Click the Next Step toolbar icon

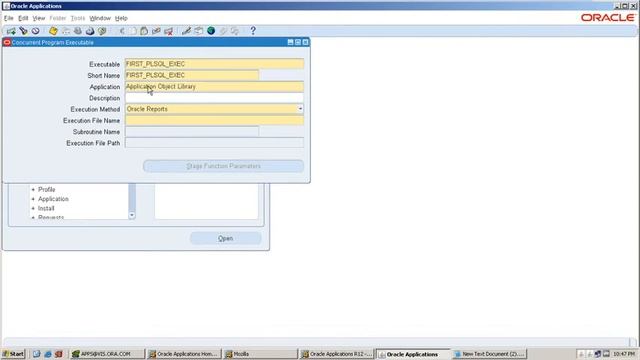coord(66,31)
